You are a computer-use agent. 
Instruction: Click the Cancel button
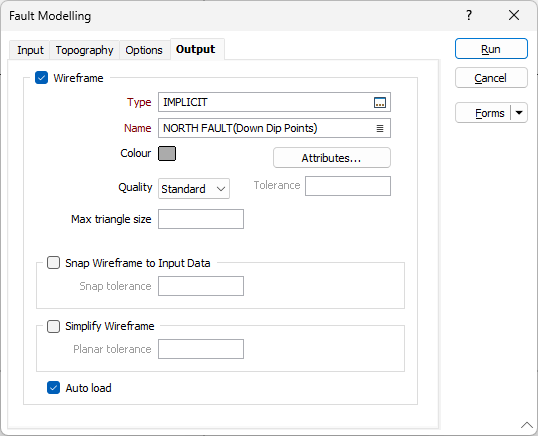491,78
